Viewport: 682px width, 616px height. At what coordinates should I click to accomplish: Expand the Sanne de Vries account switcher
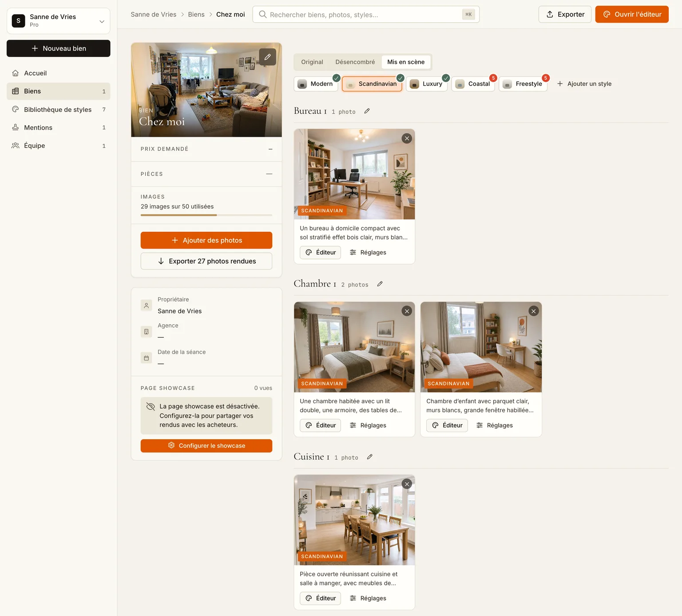point(59,21)
